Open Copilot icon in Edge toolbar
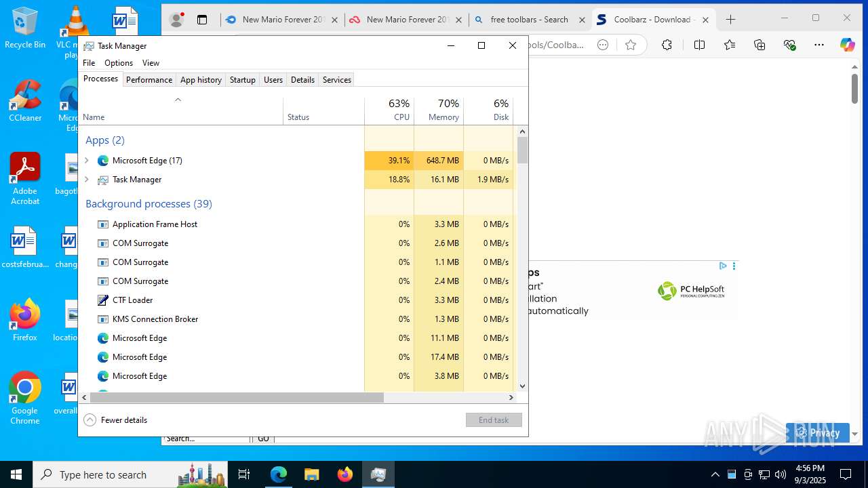Viewport: 868px width, 488px height. (x=848, y=45)
